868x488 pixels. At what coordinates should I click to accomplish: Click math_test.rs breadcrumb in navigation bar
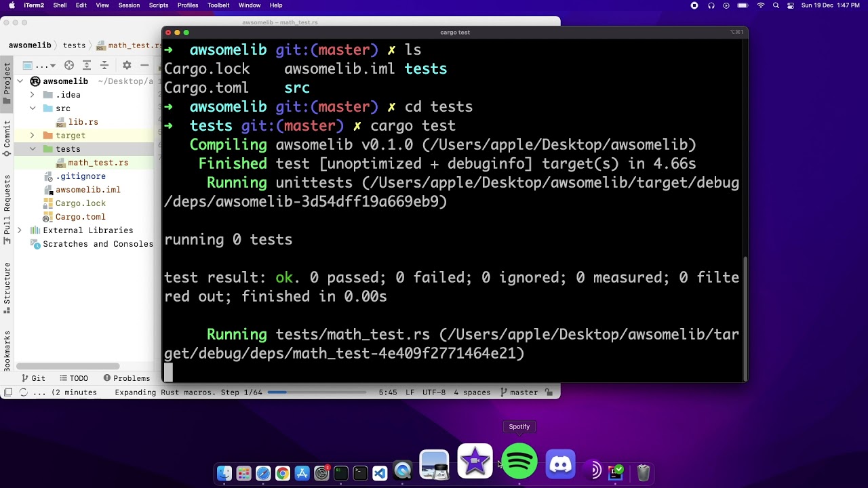tap(128, 45)
